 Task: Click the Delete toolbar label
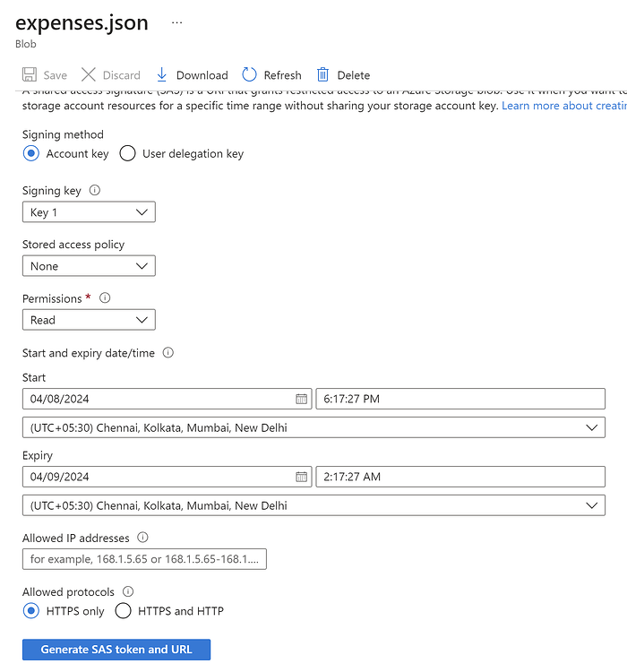tap(354, 75)
